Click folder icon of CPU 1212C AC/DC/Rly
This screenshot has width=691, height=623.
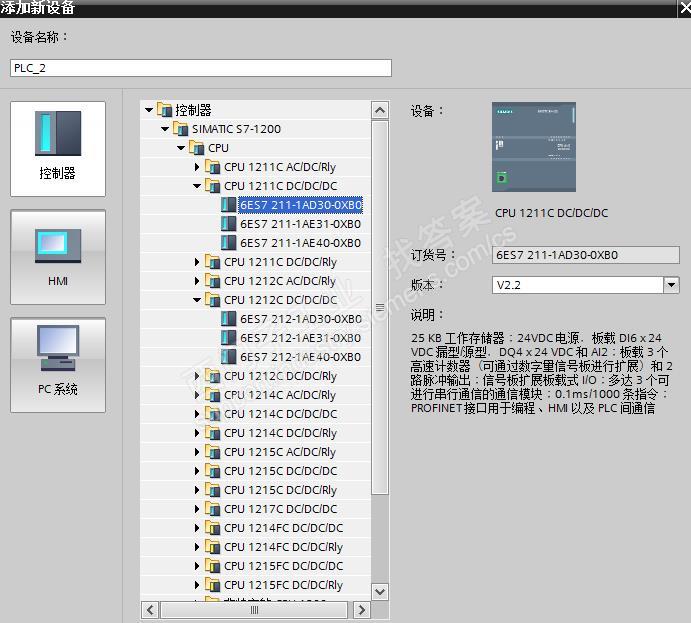212,281
